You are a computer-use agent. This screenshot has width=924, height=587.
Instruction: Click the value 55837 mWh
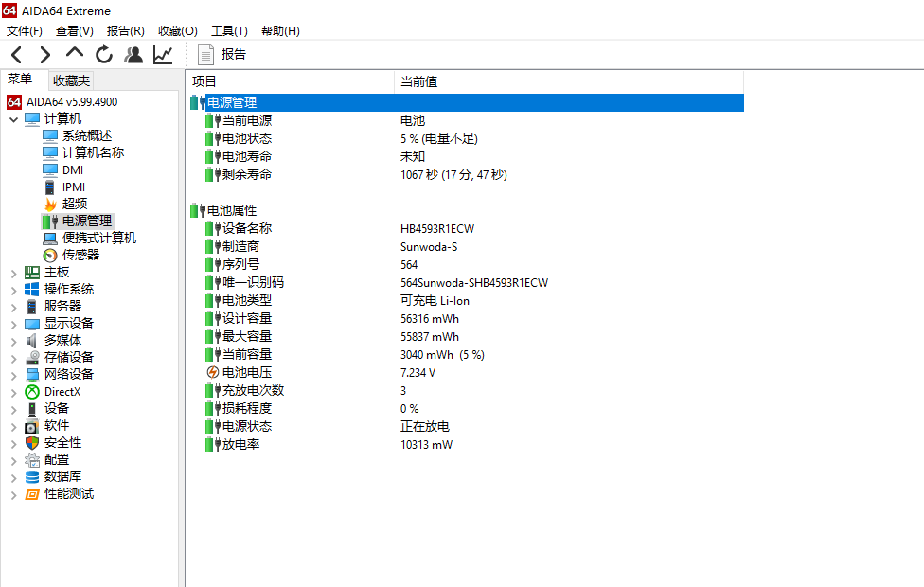[x=430, y=337]
